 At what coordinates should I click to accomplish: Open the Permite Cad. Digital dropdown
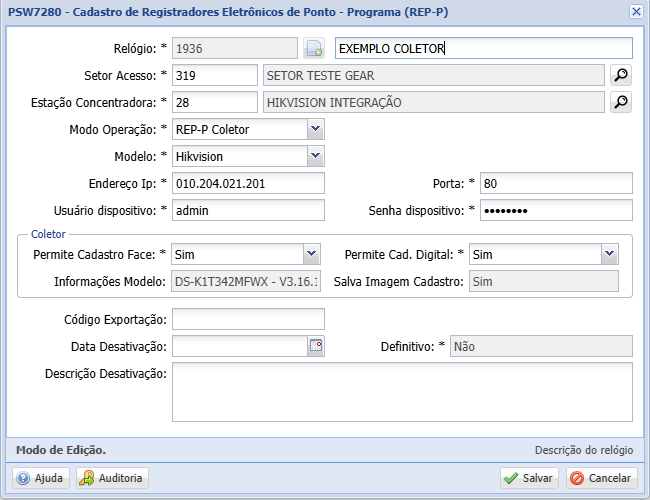609,255
